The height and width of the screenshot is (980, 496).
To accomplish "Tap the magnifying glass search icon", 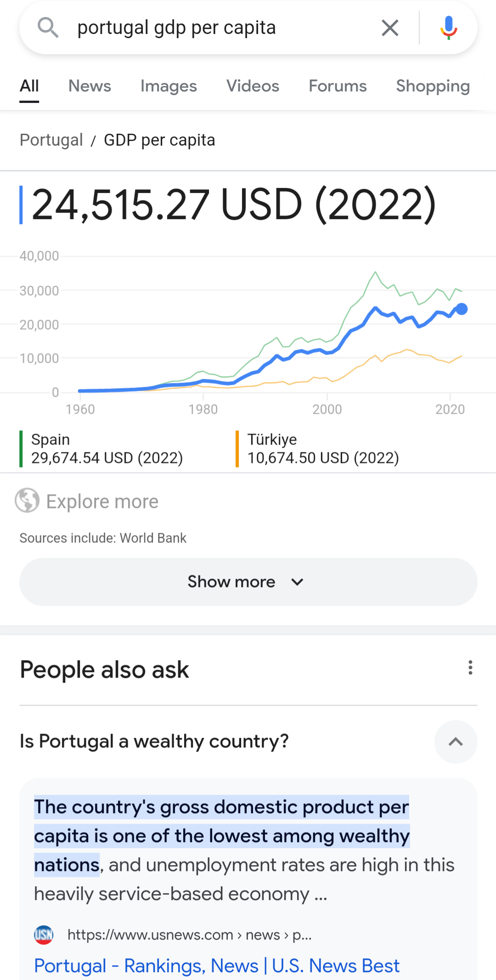I will pyautogui.click(x=48, y=28).
